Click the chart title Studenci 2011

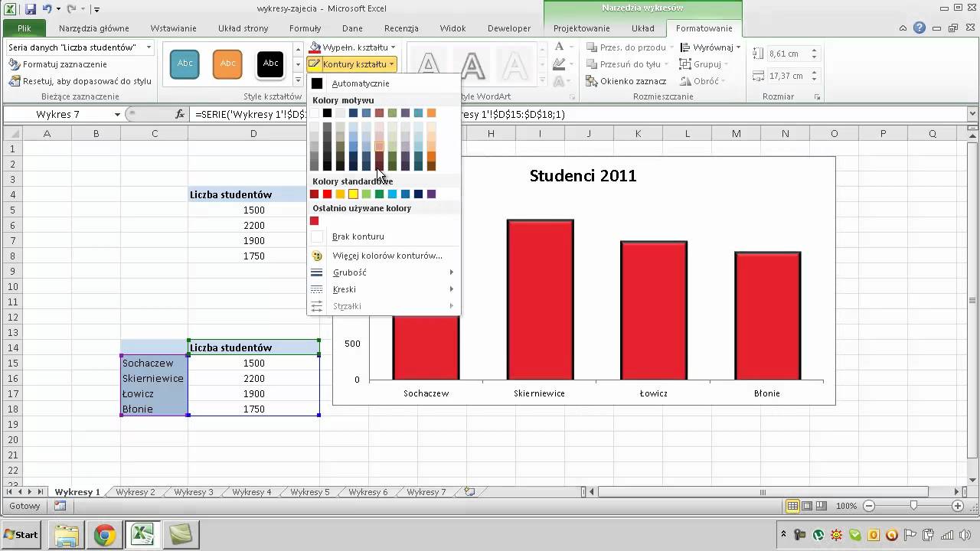point(583,175)
